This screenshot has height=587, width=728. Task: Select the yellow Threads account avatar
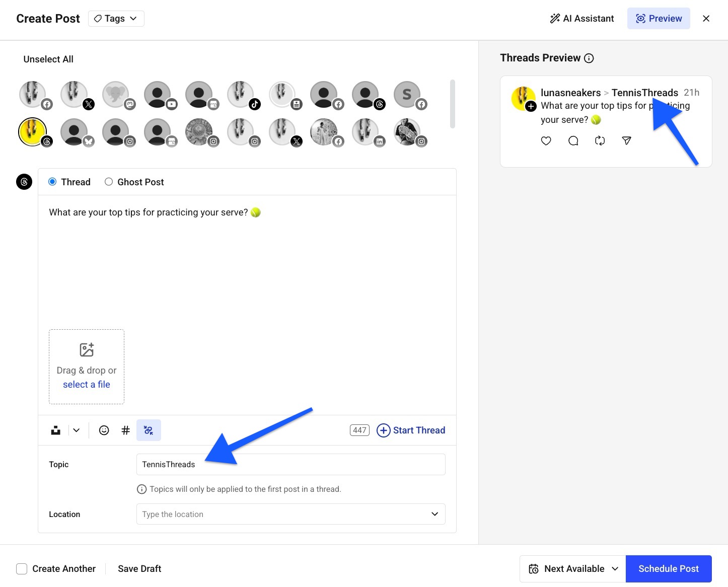coord(32,132)
